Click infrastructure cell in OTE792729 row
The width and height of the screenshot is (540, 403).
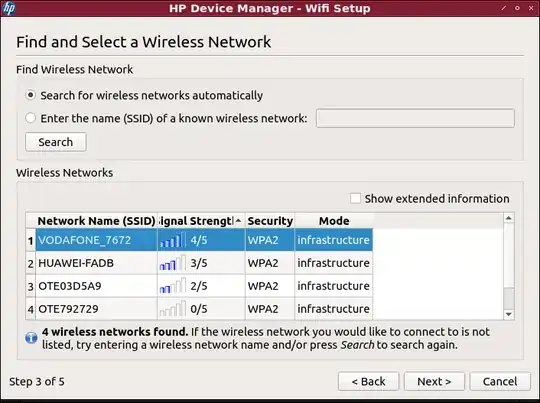pyautogui.click(x=334, y=309)
